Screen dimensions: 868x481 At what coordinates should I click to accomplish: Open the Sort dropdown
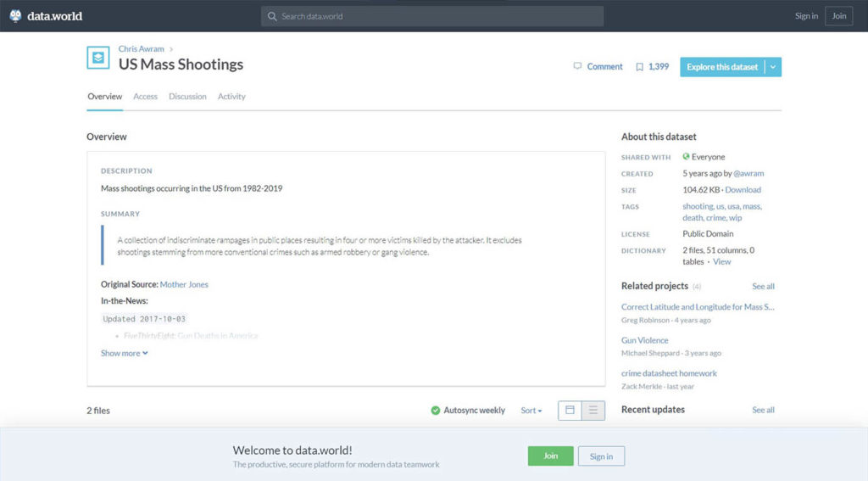point(531,411)
